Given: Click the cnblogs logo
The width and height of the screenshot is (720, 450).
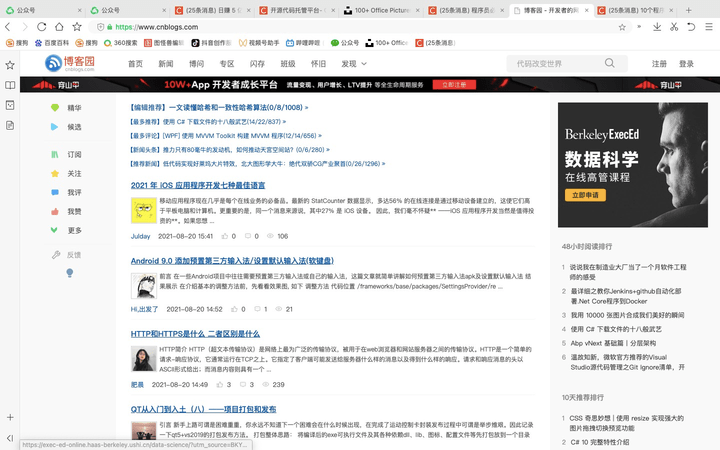Looking at the screenshot, I should 70,63.
